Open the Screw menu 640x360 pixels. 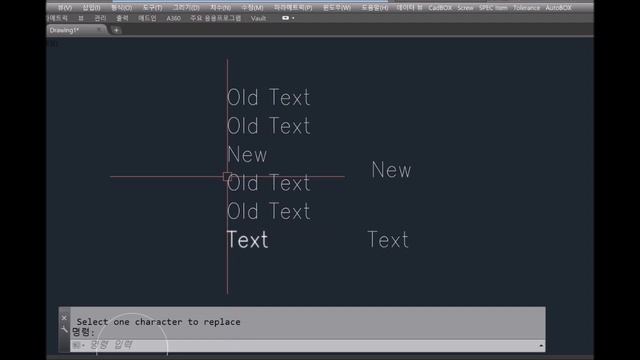coord(465,8)
